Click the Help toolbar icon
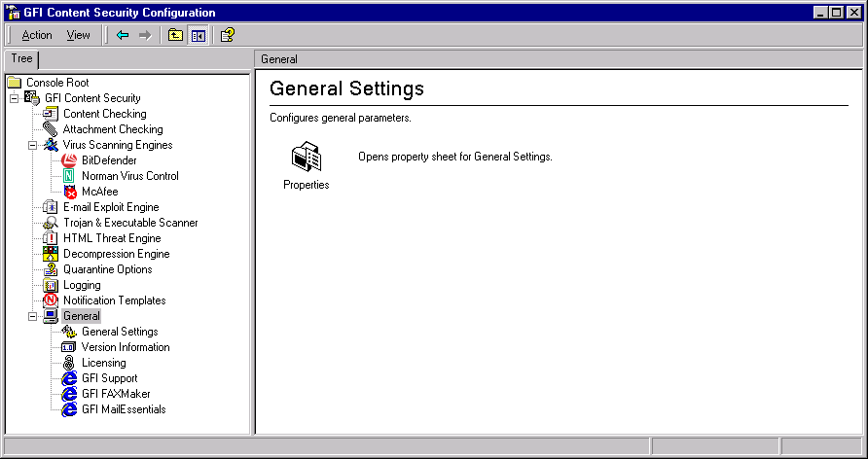The image size is (868, 459). 228,35
